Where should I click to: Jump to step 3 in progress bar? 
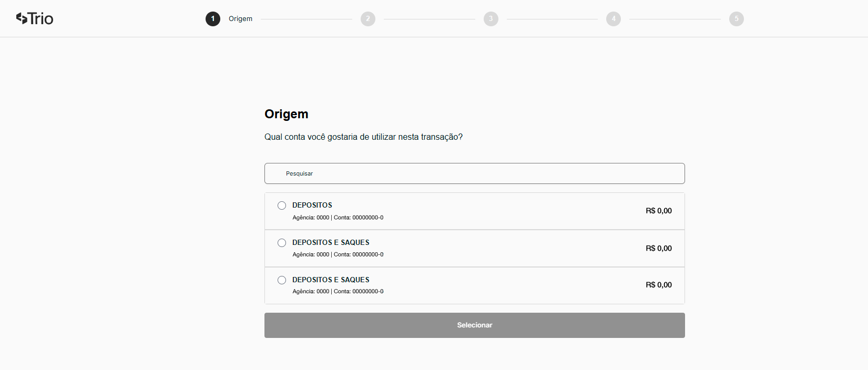491,19
